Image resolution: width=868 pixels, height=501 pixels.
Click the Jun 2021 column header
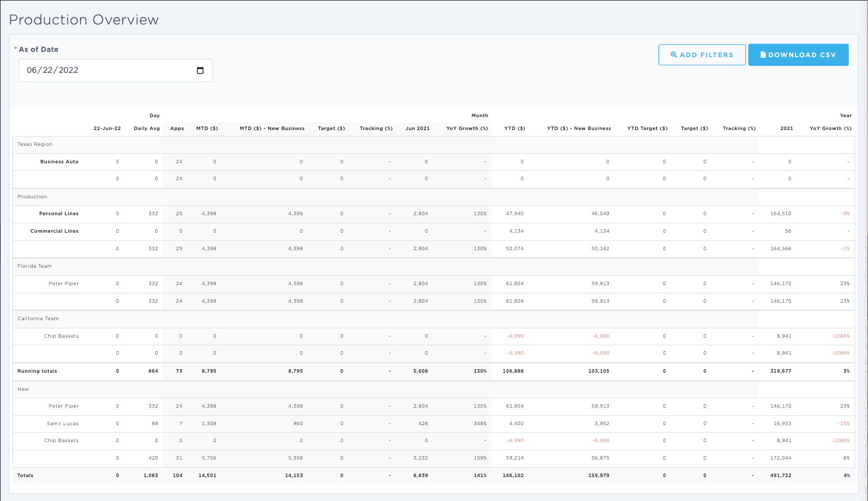[417, 128]
